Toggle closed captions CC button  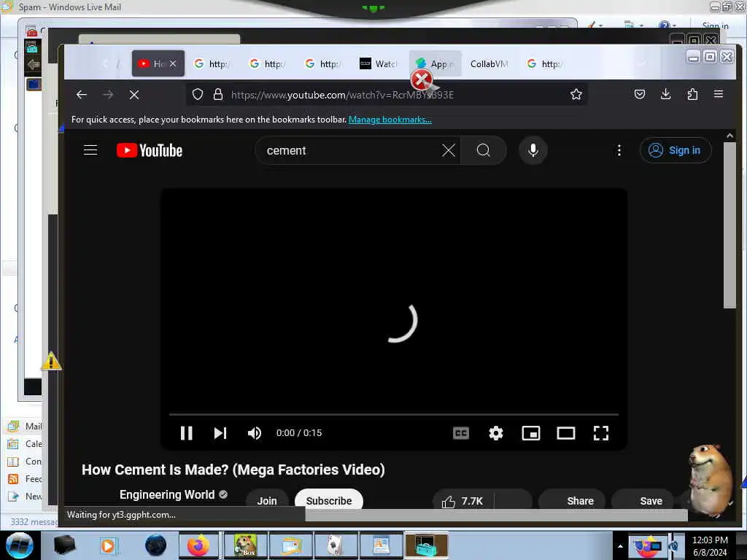[x=461, y=433]
